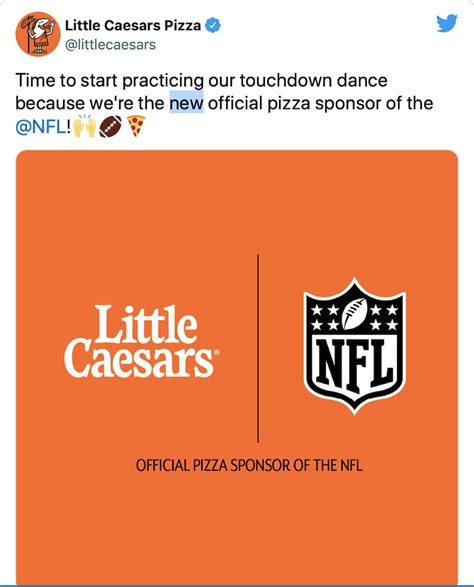The width and height of the screenshot is (474, 587).
Task: Open the @NFL mention link
Action: (x=40, y=127)
